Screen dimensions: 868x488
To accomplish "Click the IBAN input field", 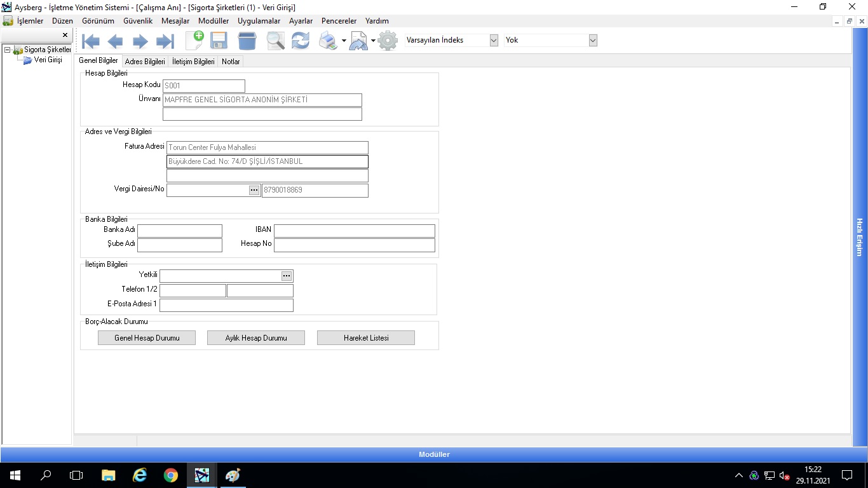I will [354, 231].
